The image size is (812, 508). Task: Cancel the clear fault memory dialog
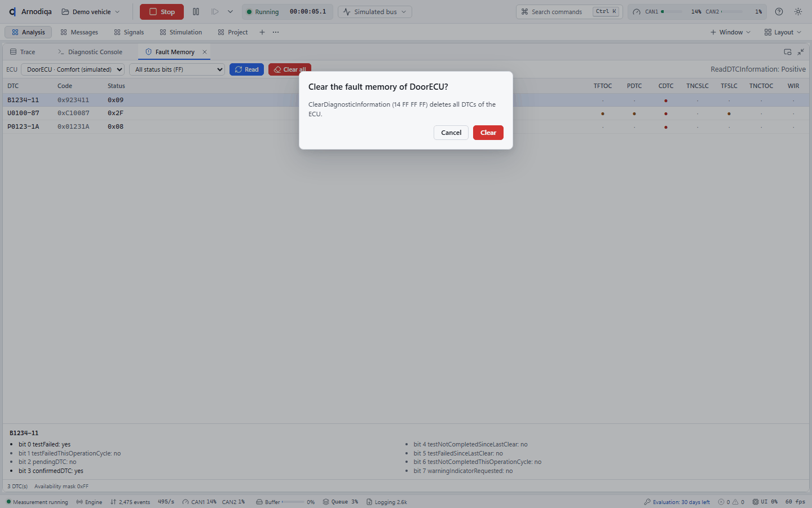451,133
